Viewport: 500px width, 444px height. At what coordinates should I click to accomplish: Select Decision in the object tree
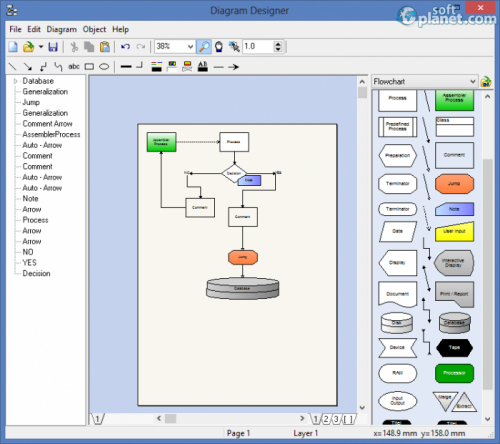click(x=36, y=273)
